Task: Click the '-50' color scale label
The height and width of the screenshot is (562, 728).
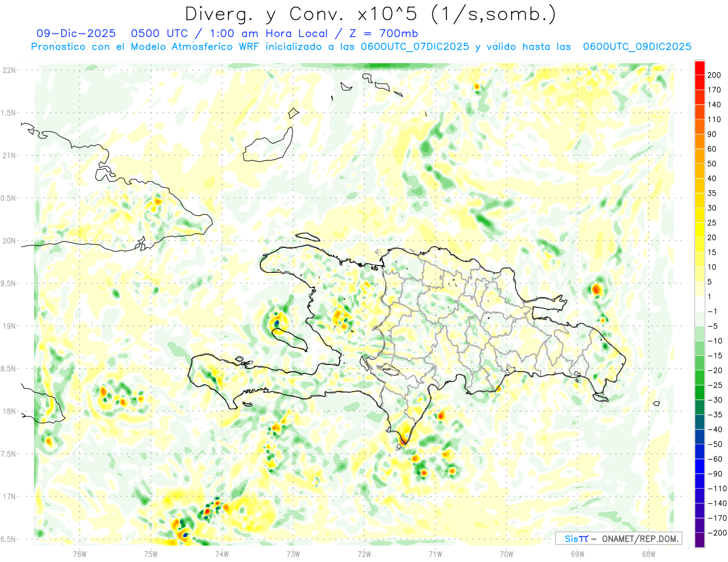Action: 716,444
